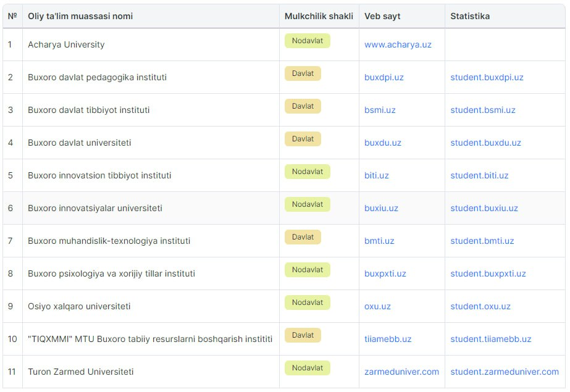This screenshot has height=392, width=570.
Task: Open the student.tiiamebb.uz statistics link
Action: [491, 339]
